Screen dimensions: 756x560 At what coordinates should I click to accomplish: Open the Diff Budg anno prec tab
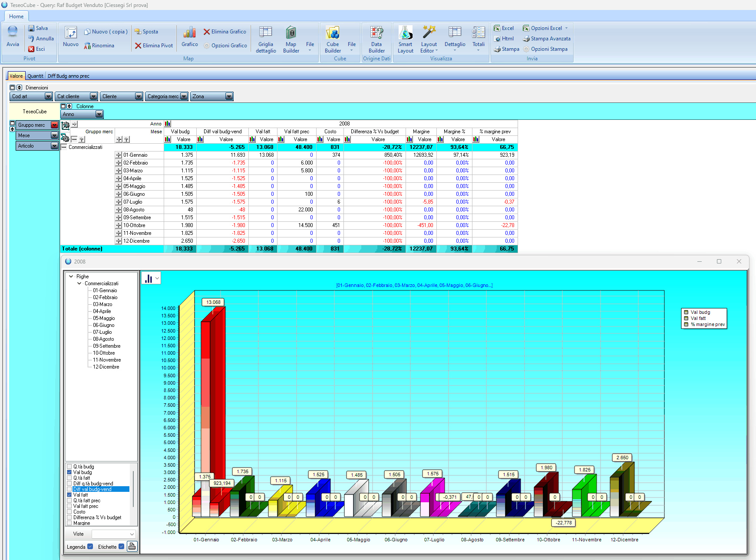tap(69, 76)
